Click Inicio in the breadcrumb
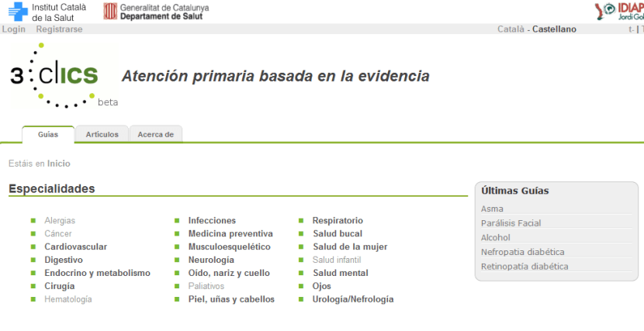644x331 pixels. pos(58,164)
